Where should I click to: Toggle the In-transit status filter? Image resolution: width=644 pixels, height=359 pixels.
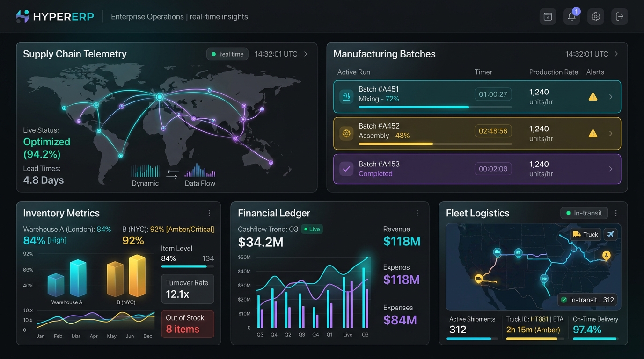tap(584, 213)
